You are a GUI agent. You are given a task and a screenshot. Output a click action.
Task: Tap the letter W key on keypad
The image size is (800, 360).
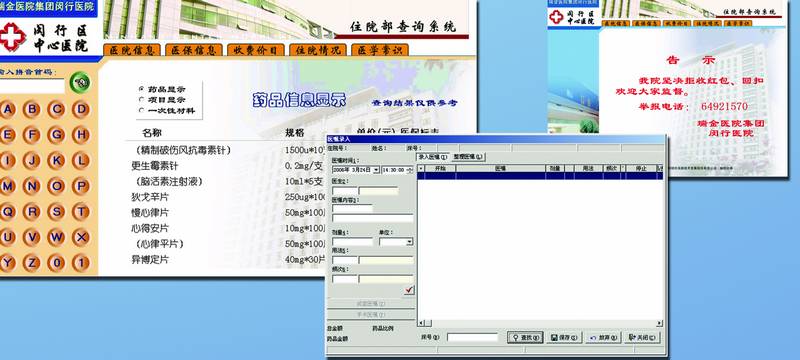pos(56,237)
